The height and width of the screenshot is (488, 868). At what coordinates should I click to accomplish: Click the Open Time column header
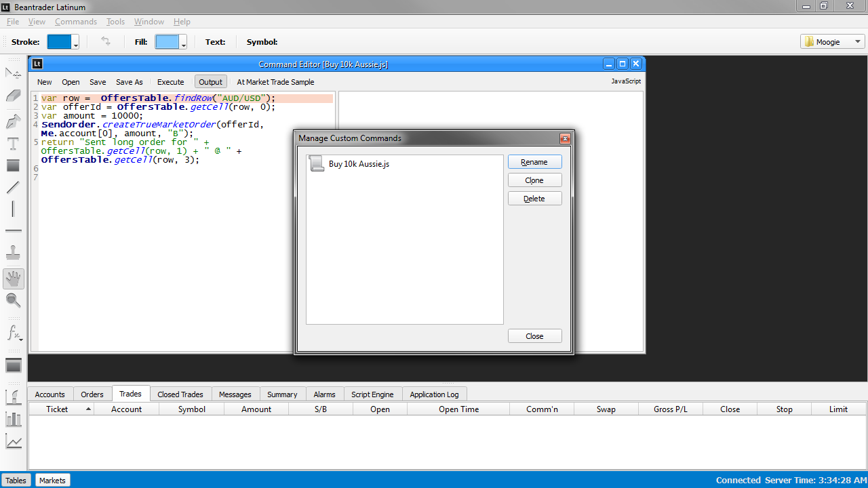coord(458,409)
